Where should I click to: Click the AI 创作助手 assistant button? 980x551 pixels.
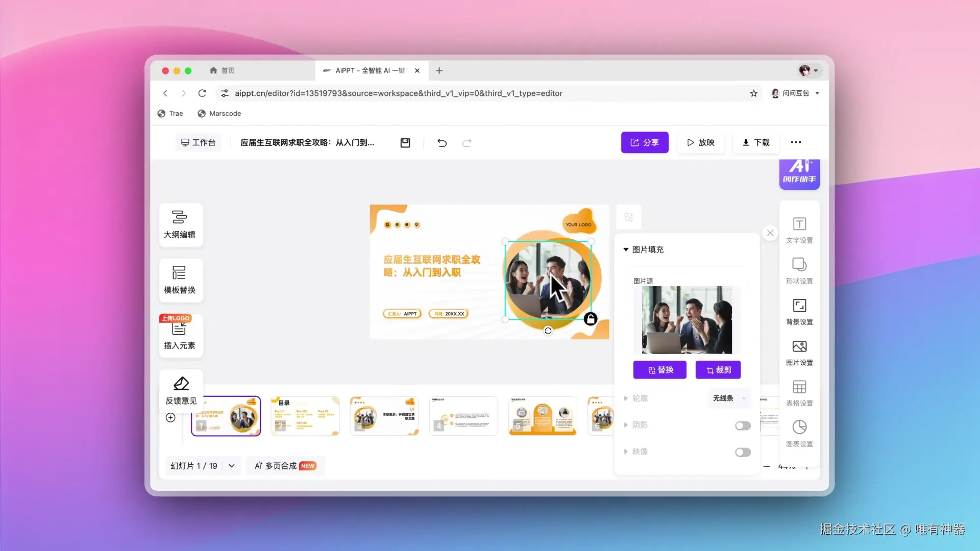[x=799, y=173]
